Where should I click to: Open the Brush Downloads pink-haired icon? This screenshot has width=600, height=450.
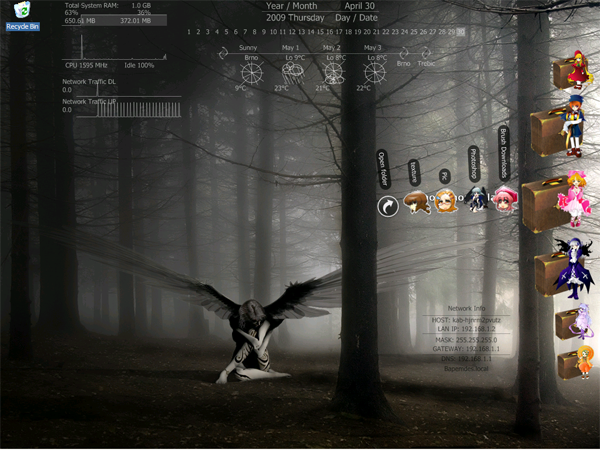[506, 198]
